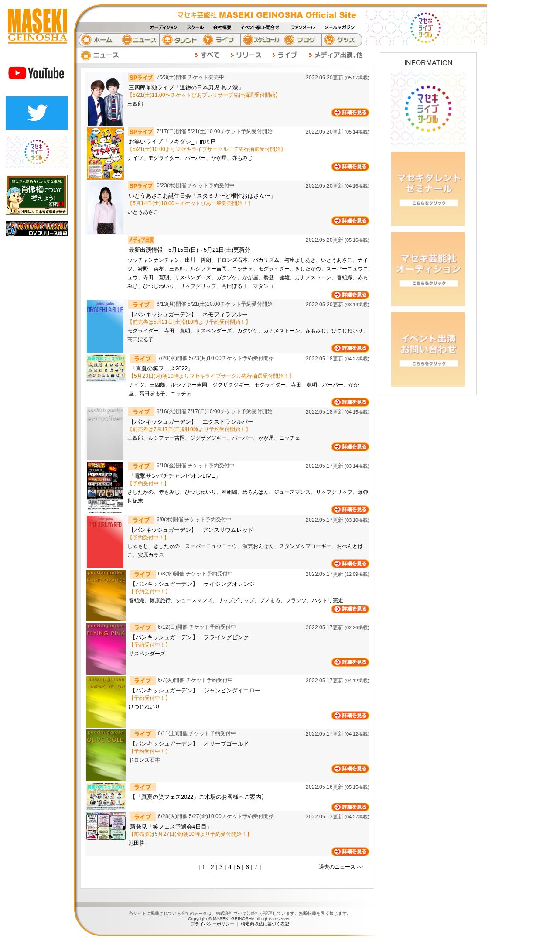Image resolution: width=560 pixels, height=945 pixels.
Task: View details for エクストラシルバー entry
Action: [x=350, y=447]
